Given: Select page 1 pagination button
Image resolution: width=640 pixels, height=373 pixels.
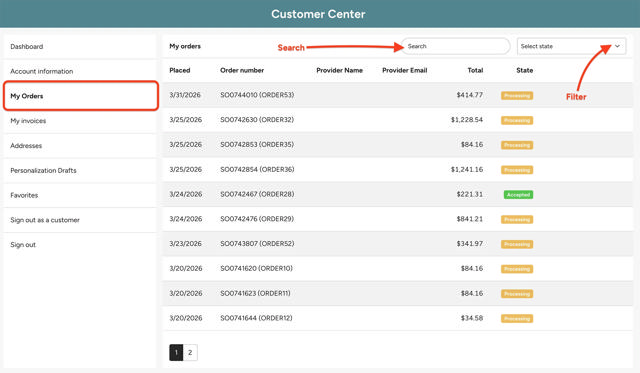Looking at the screenshot, I should coord(176,353).
